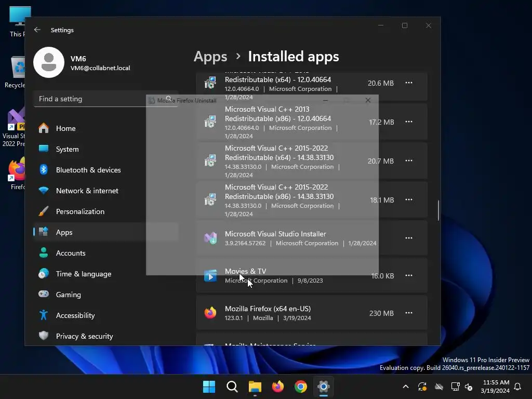Open options for Visual C++ 2015-2022 x86
This screenshot has width=532, height=399.
pyautogui.click(x=409, y=200)
